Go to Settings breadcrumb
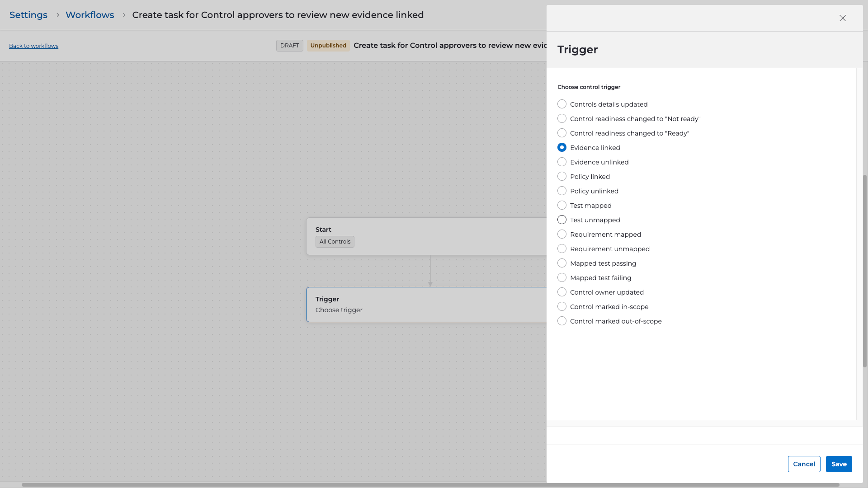Image resolution: width=868 pixels, height=488 pixels. coord(28,15)
